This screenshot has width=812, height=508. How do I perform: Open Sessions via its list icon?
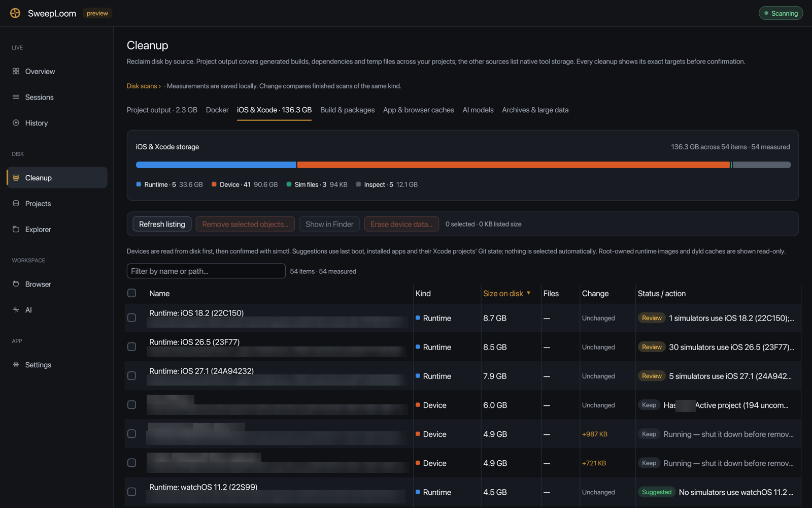[x=16, y=97]
